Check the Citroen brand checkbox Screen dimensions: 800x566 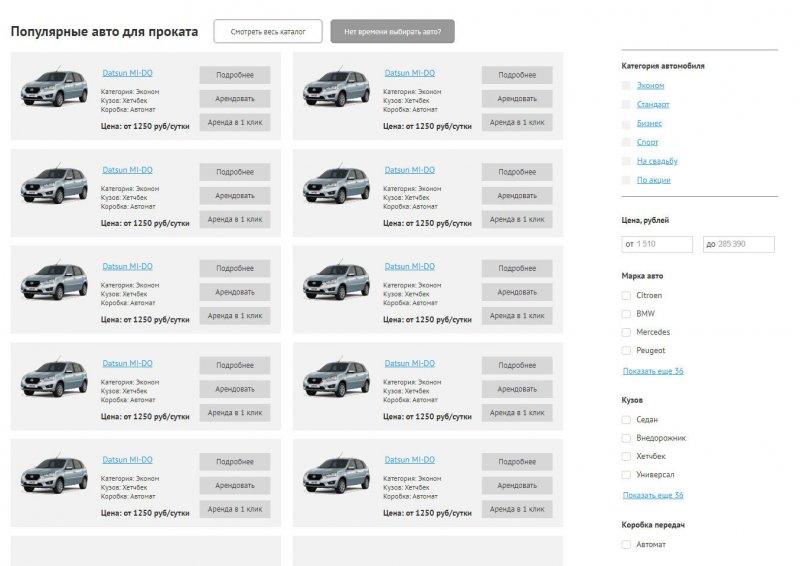(626, 296)
